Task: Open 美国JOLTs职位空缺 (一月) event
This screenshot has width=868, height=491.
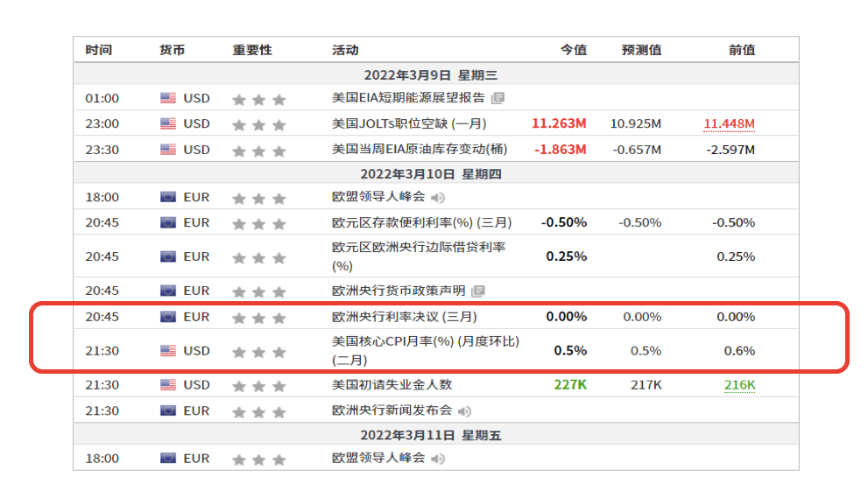Action: (409, 124)
